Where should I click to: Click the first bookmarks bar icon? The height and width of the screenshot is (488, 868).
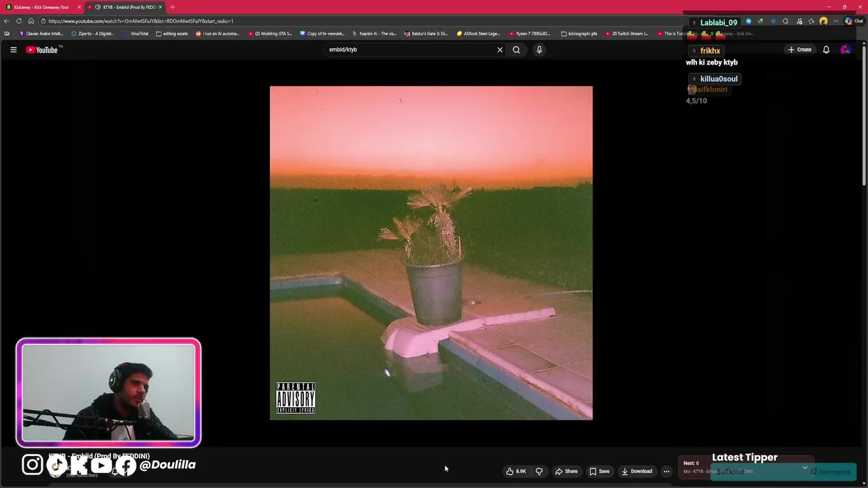click(x=7, y=33)
